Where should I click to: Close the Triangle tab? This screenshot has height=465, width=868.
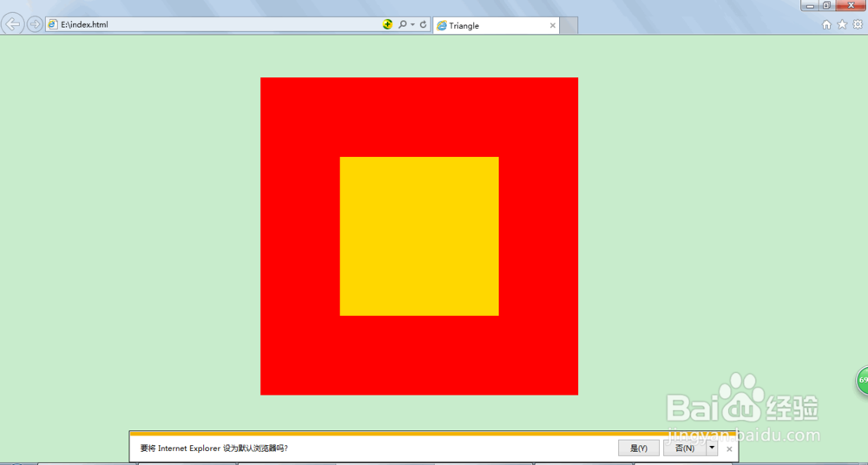point(552,25)
